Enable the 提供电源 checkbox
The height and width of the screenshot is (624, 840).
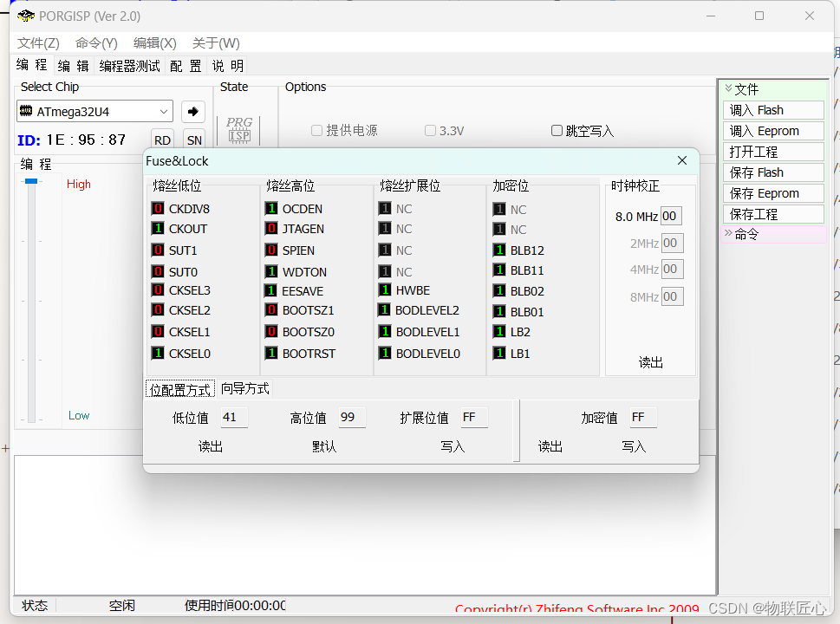tap(317, 130)
